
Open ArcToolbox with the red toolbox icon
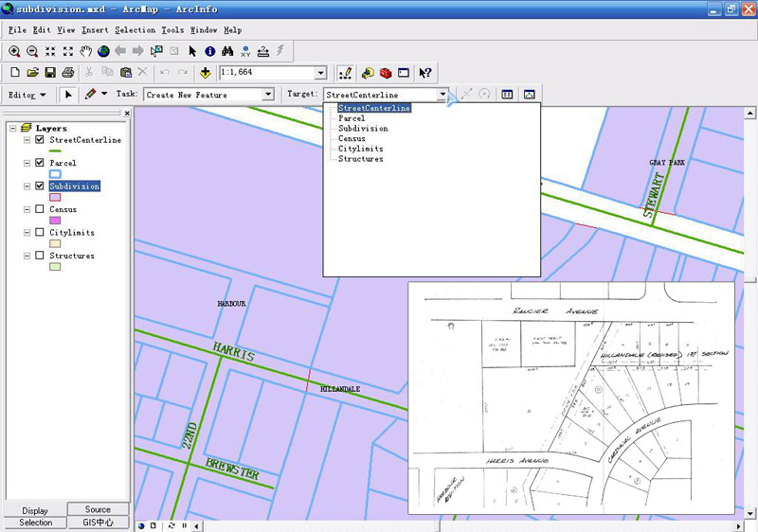[x=386, y=73]
